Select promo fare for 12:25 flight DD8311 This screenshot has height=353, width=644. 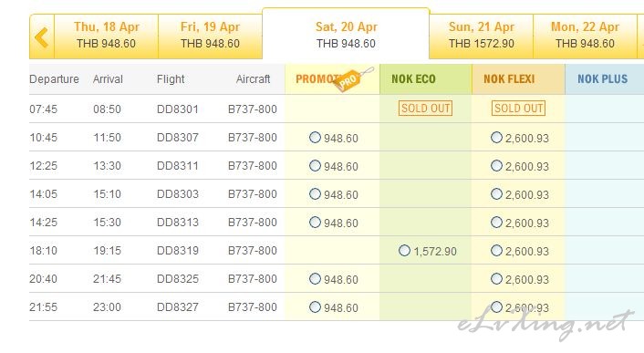click(315, 166)
